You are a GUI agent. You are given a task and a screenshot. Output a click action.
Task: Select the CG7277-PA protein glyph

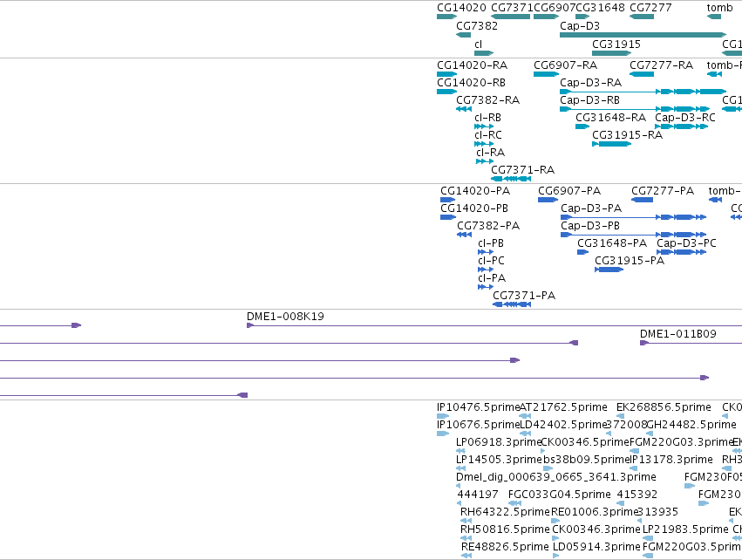coord(642,200)
